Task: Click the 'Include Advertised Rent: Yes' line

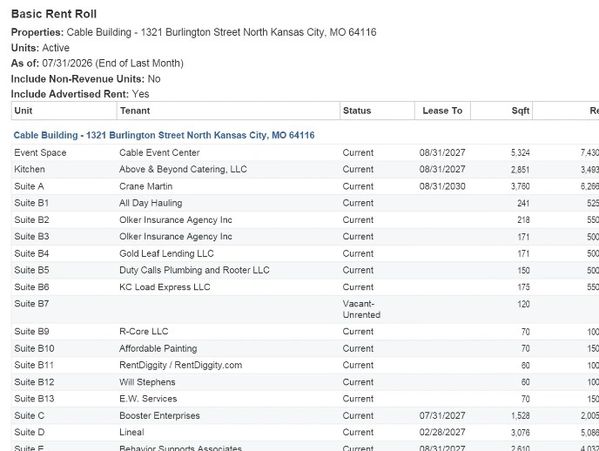Action: point(80,94)
